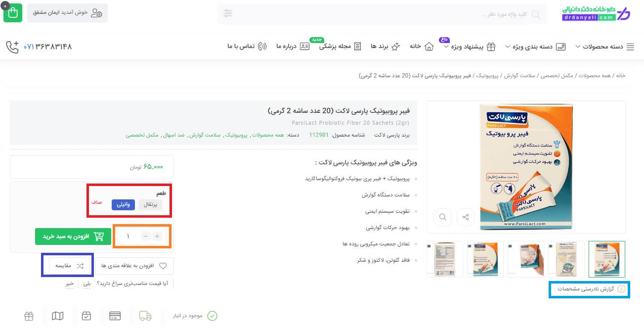Click همه محصولات in the breadcrumb trail
Screen dimensions: 644x331
point(596,76)
